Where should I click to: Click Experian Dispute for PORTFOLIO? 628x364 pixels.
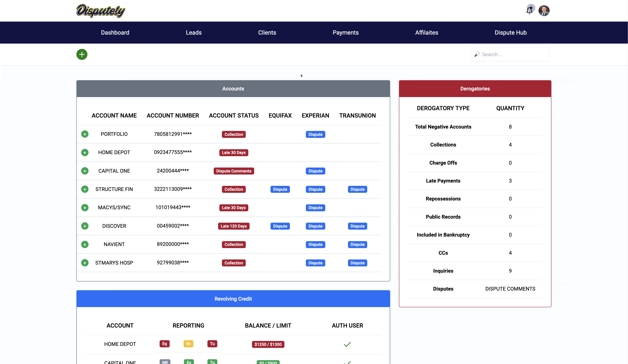[315, 134]
